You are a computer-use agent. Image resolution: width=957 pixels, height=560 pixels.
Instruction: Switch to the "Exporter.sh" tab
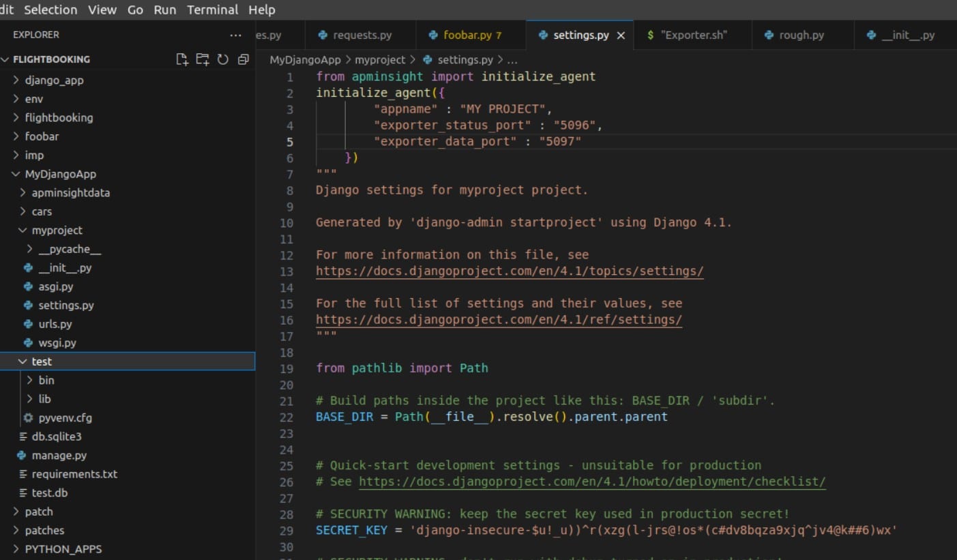click(692, 35)
